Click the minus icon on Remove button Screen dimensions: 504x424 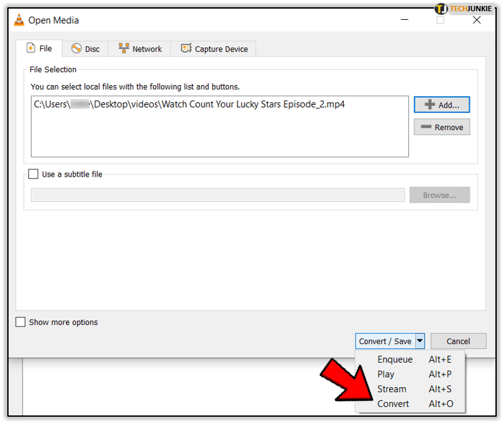click(x=426, y=127)
